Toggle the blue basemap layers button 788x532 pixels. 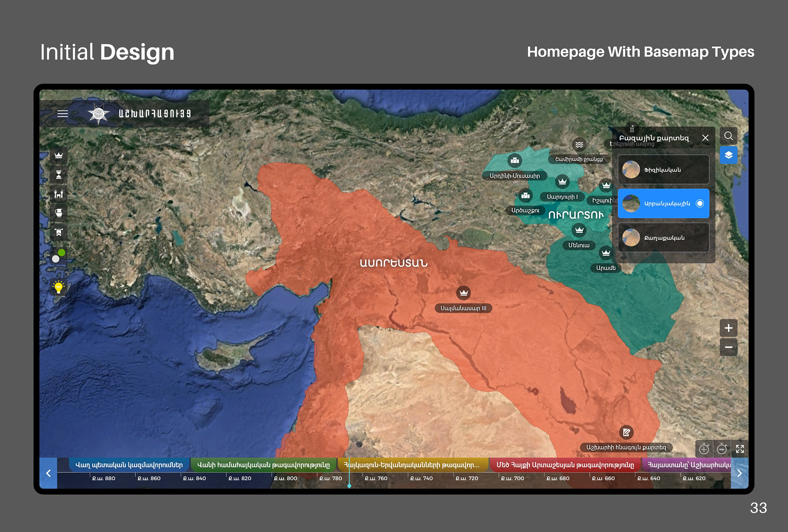[728, 155]
